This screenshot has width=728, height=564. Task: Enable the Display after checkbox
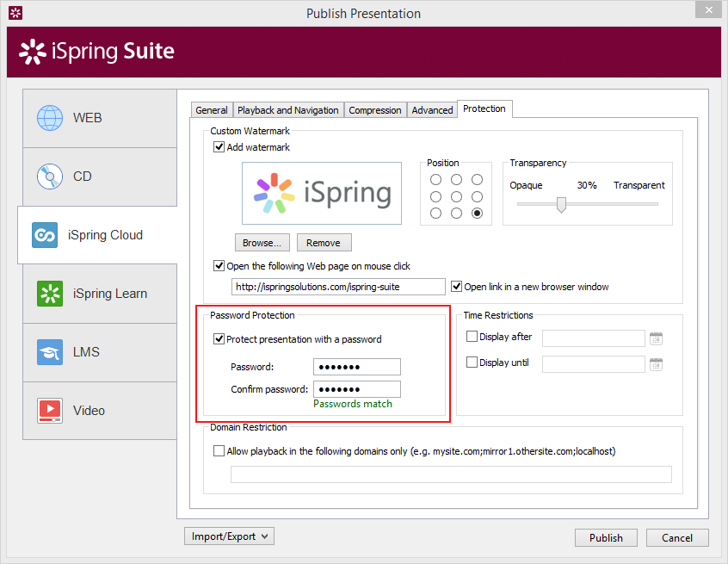point(472,337)
